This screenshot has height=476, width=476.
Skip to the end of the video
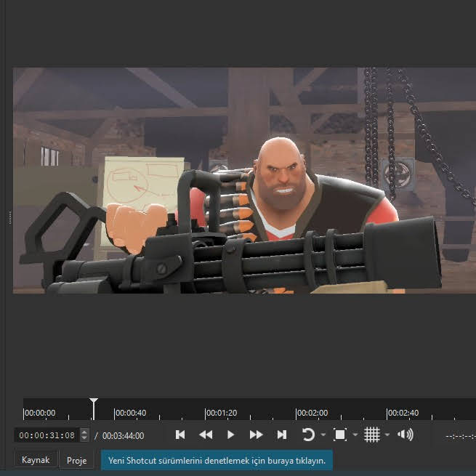click(x=281, y=435)
